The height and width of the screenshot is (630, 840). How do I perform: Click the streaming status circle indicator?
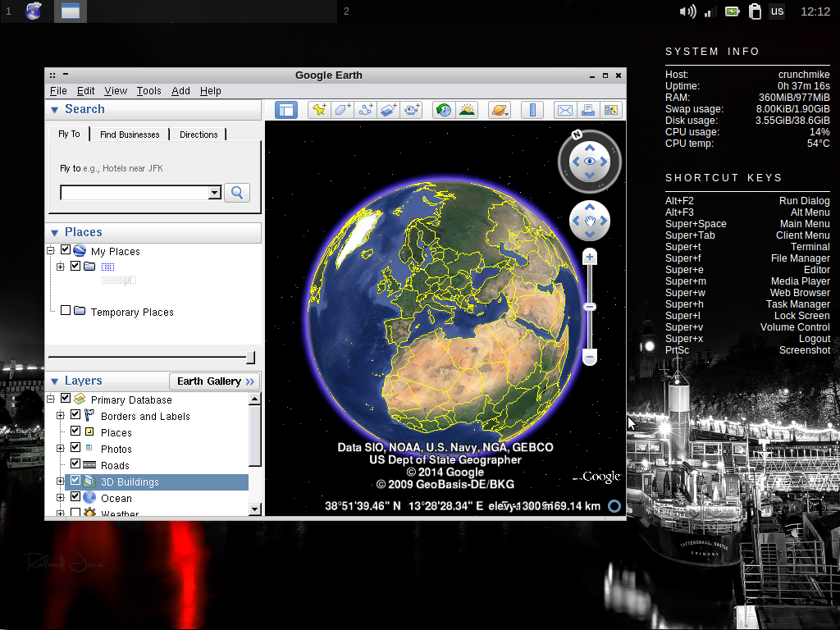coord(614,505)
